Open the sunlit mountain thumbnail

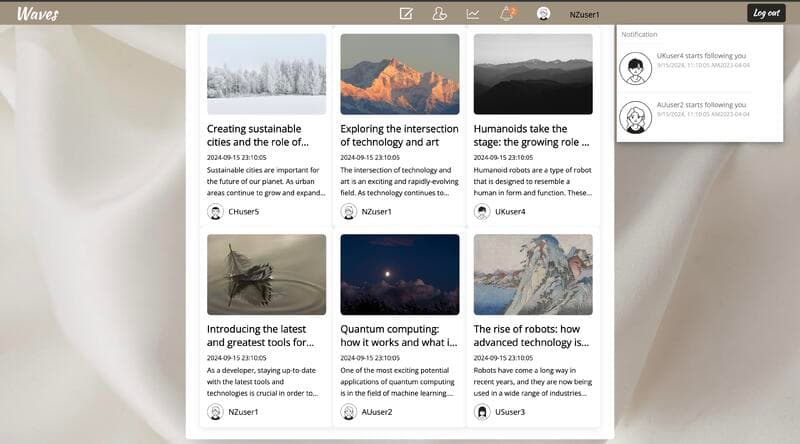(x=399, y=74)
